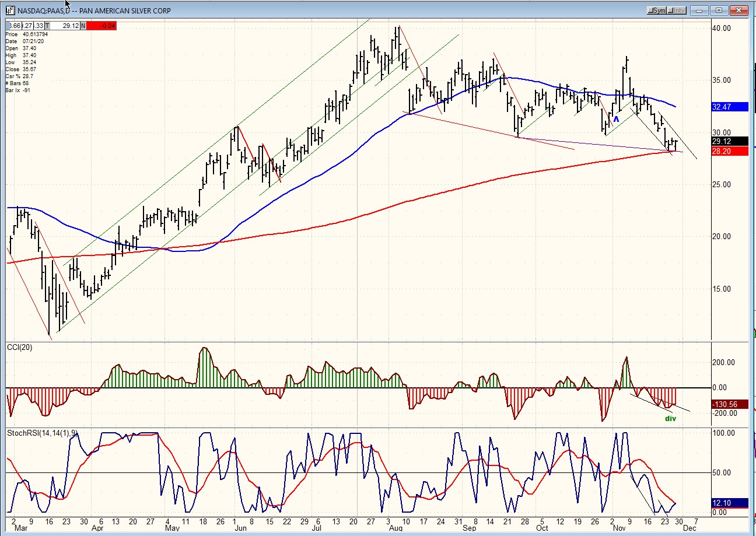
Task: Click the last price 29.12 quote field
Action: [65, 26]
